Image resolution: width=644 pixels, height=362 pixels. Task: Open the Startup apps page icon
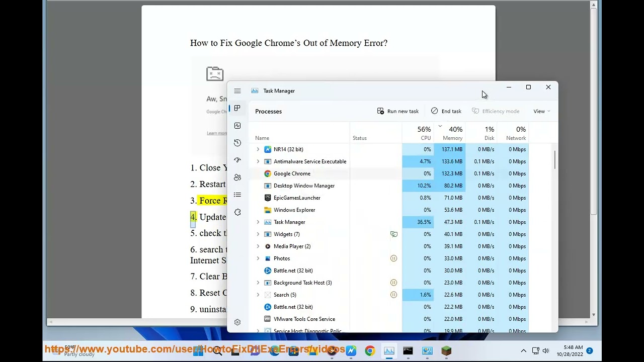(x=237, y=160)
